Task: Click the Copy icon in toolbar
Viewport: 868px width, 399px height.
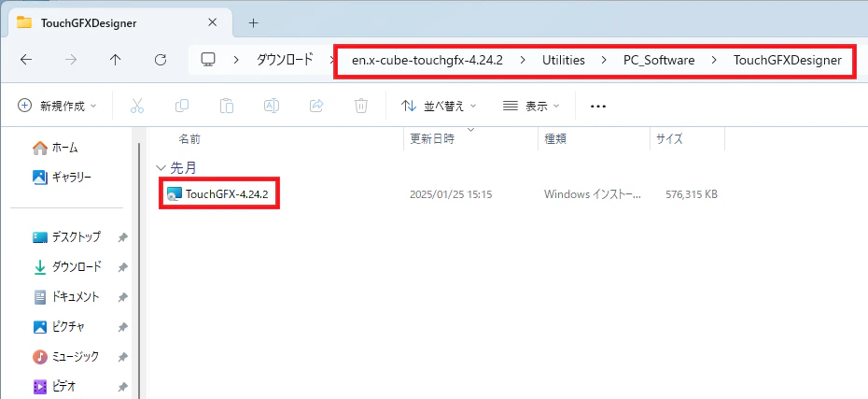Action: [182, 106]
